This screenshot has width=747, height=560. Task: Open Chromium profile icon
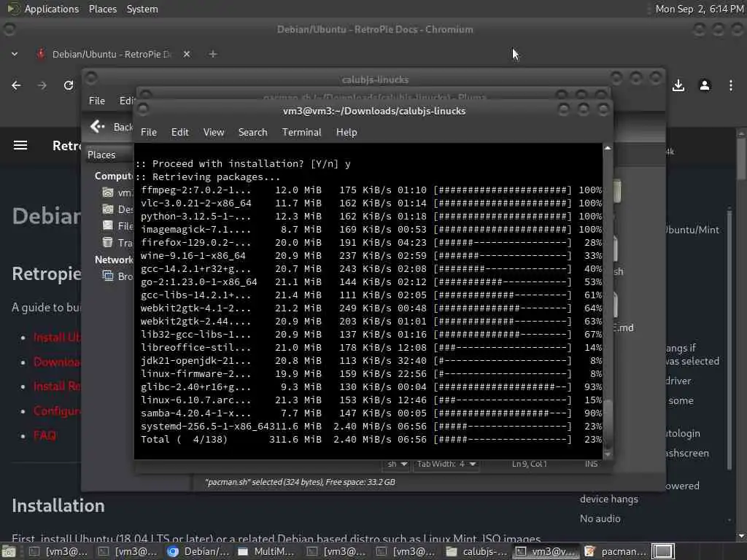(705, 85)
